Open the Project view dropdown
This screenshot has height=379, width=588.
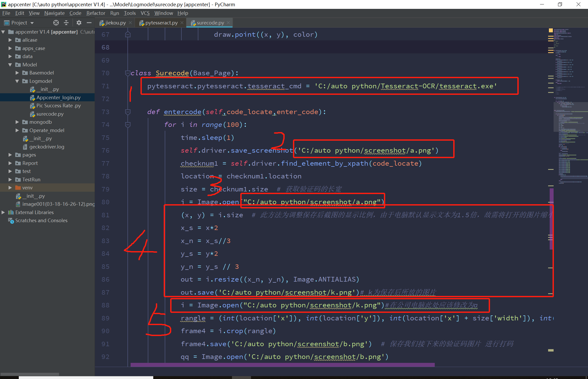pos(32,23)
